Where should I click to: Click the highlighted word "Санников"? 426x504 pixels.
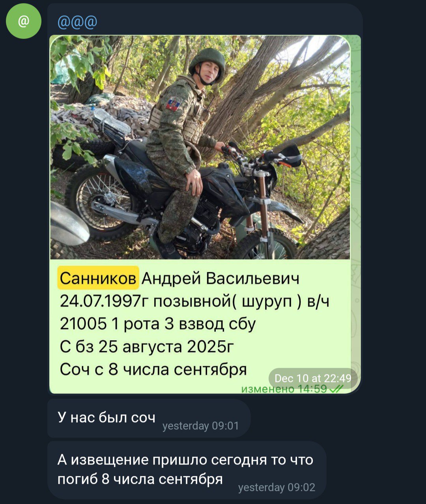pyautogui.click(x=98, y=278)
